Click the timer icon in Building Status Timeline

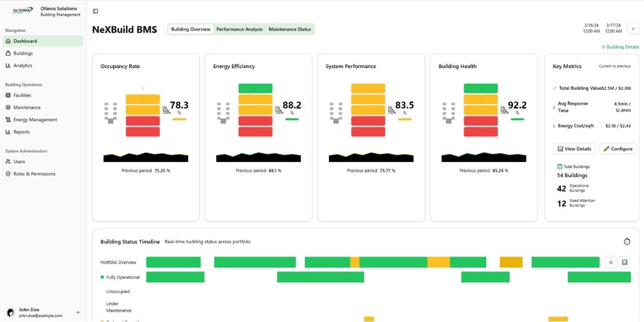(x=627, y=241)
